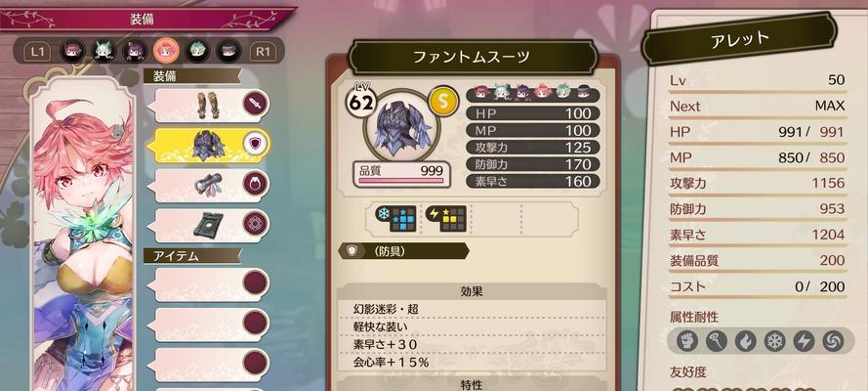Screen dimensions: 868x391
Task: Click the fist physical resistance icon
Action: [x=687, y=342]
